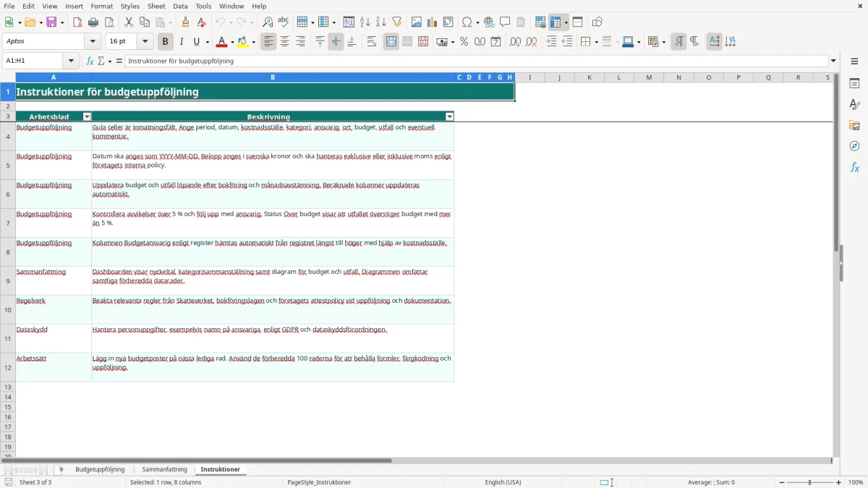Open the Data menu
Image resolution: width=868 pixels, height=488 pixels.
[181, 6]
